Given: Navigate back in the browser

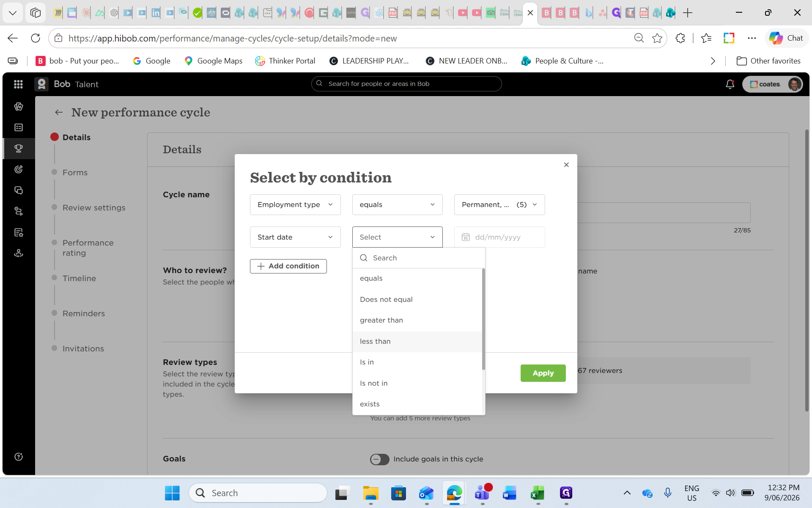Looking at the screenshot, I should [x=13, y=38].
